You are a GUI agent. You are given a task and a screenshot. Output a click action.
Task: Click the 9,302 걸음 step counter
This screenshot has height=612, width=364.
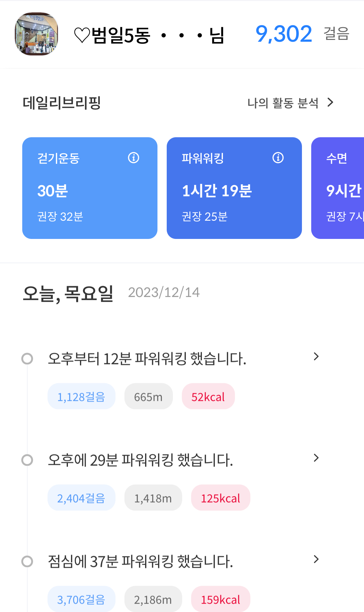302,34
